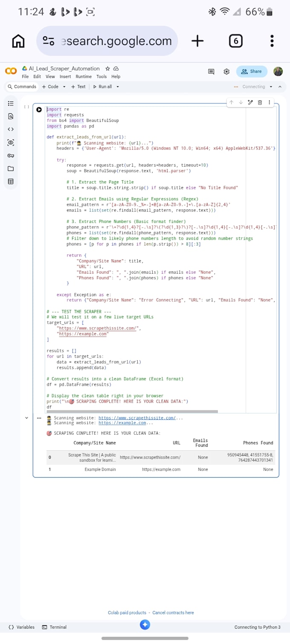Open the Secrets key panel
The width and height of the screenshot is (290, 644).
click(11, 156)
